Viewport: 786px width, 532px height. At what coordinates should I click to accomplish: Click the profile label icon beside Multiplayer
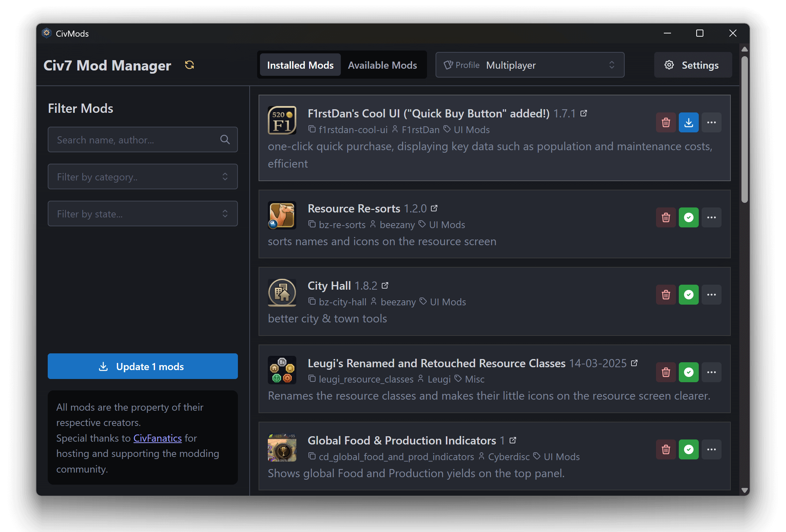pyautogui.click(x=449, y=65)
